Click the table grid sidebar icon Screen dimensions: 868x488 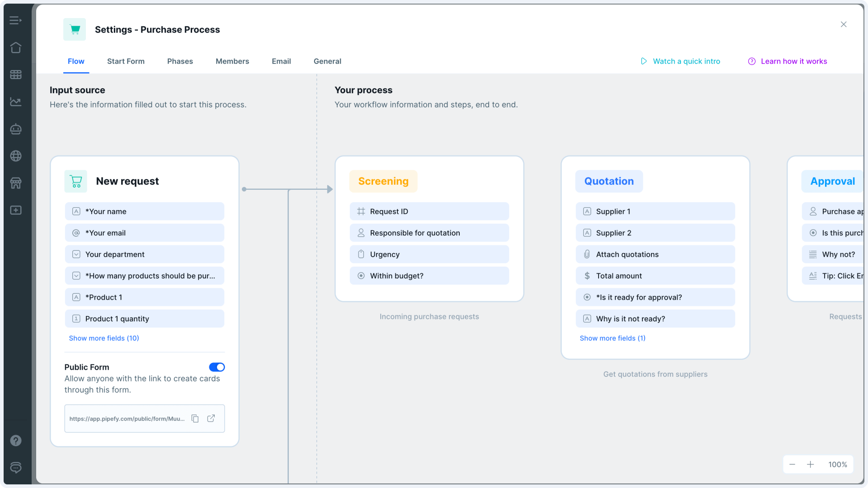(16, 75)
